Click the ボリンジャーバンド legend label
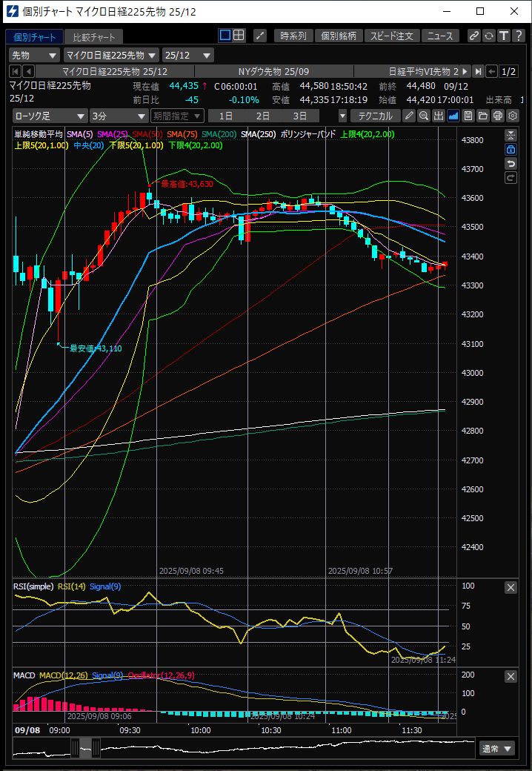 (308, 133)
